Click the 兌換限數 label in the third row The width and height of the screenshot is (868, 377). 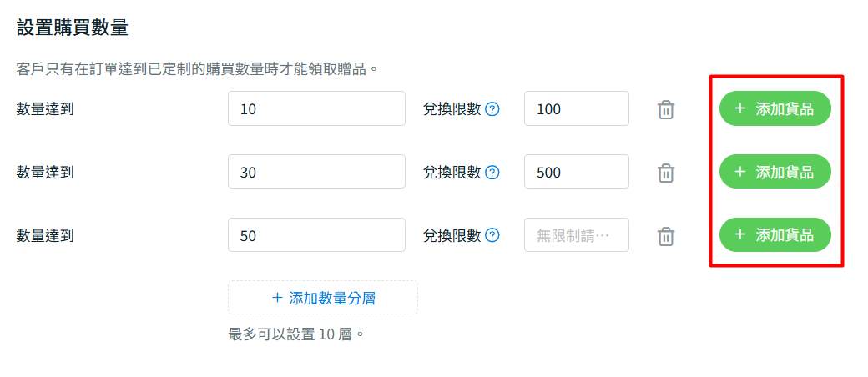pos(452,235)
